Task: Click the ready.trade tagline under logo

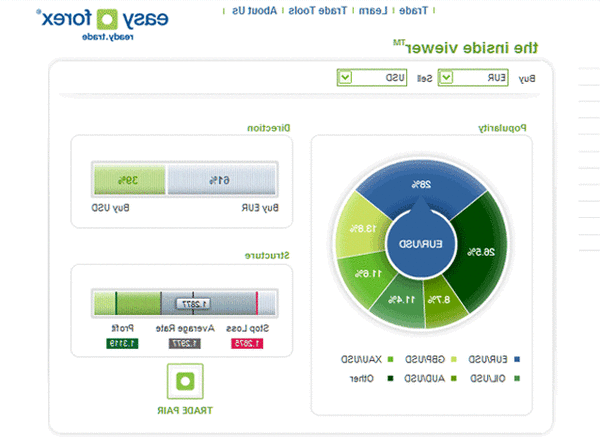Action: (108, 37)
